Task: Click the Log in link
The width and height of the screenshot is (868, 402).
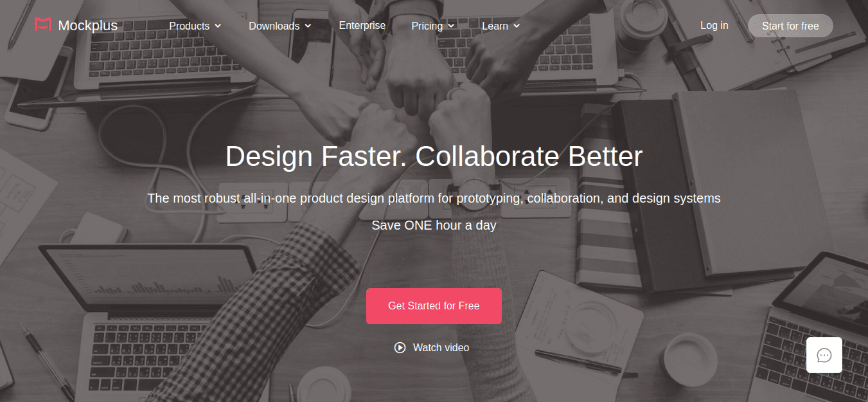Action: (x=714, y=26)
